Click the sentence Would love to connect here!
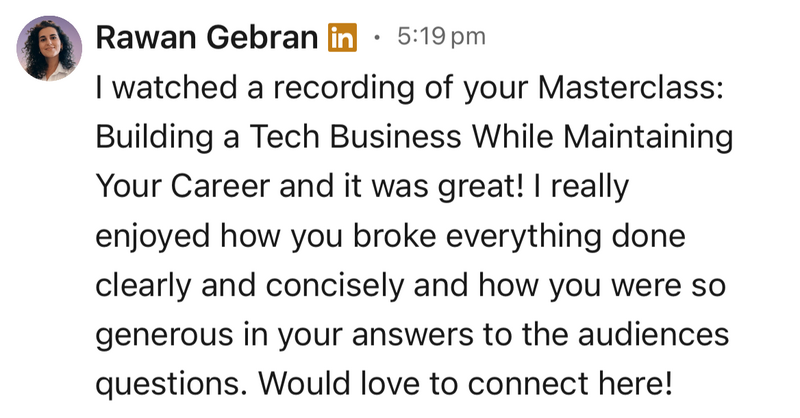 click(465, 384)
